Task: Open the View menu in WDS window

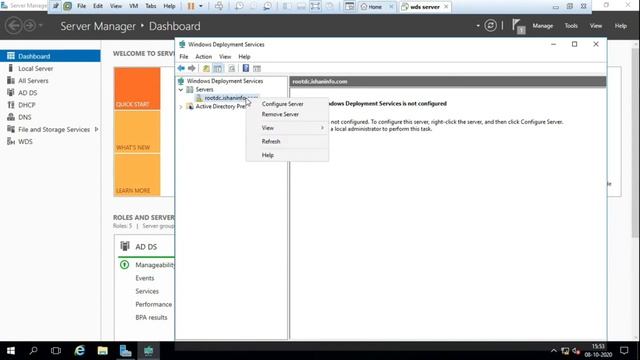Action: [225, 57]
